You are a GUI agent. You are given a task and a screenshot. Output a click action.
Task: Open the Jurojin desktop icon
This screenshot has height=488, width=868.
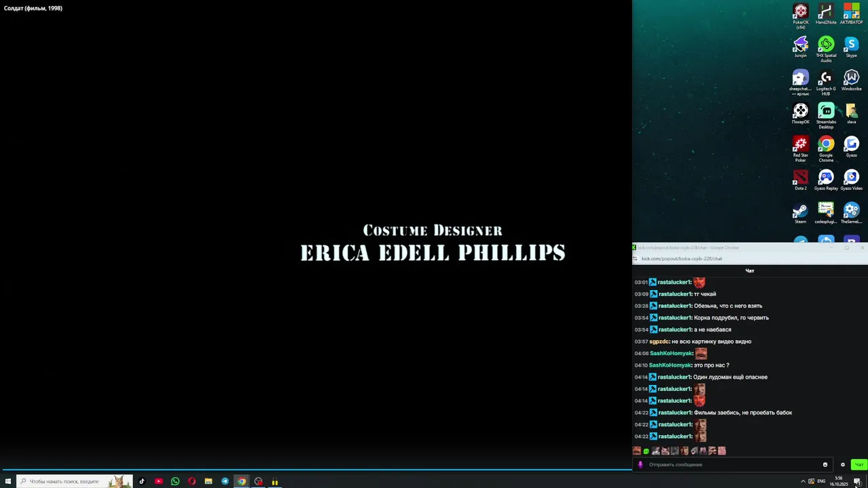pos(801,47)
